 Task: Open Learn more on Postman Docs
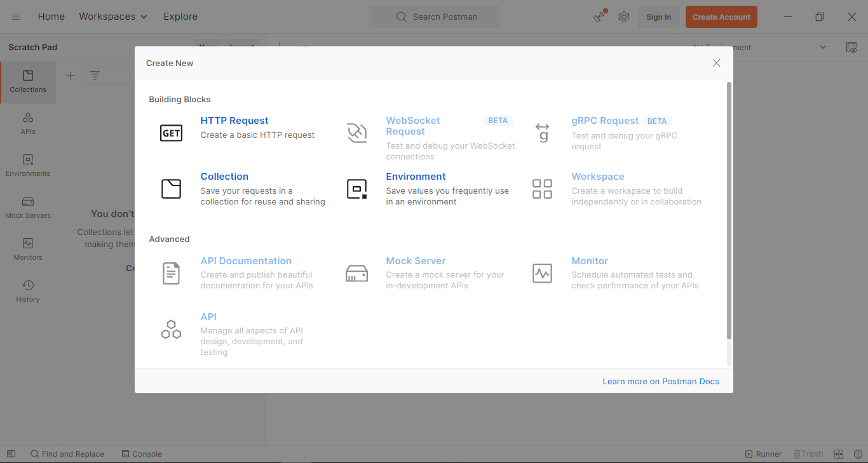point(661,382)
